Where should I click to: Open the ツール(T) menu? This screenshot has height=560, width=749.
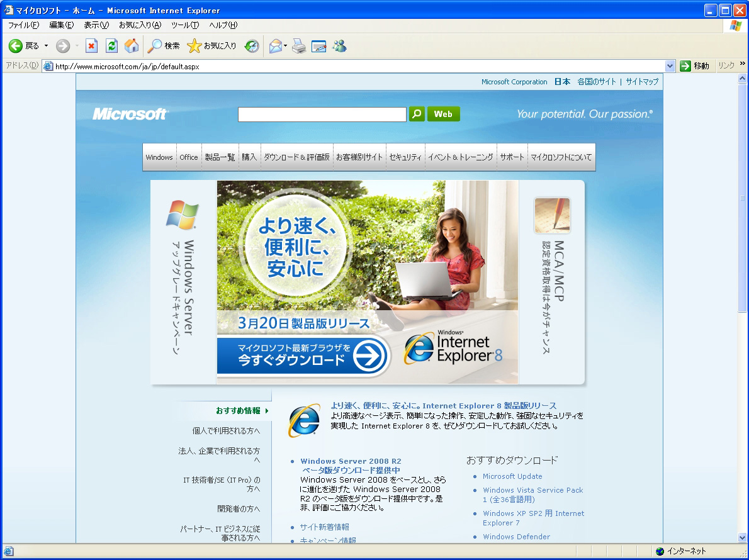point(185,25)
